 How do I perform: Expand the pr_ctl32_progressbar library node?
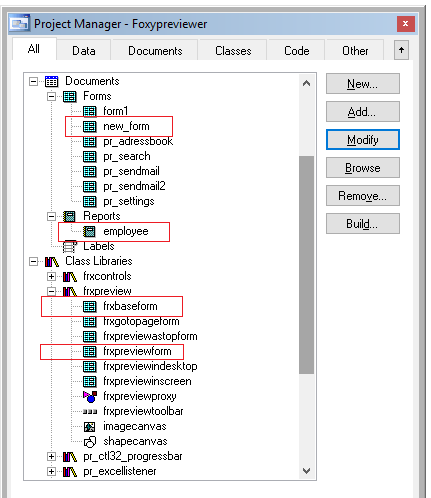[51, 456]
